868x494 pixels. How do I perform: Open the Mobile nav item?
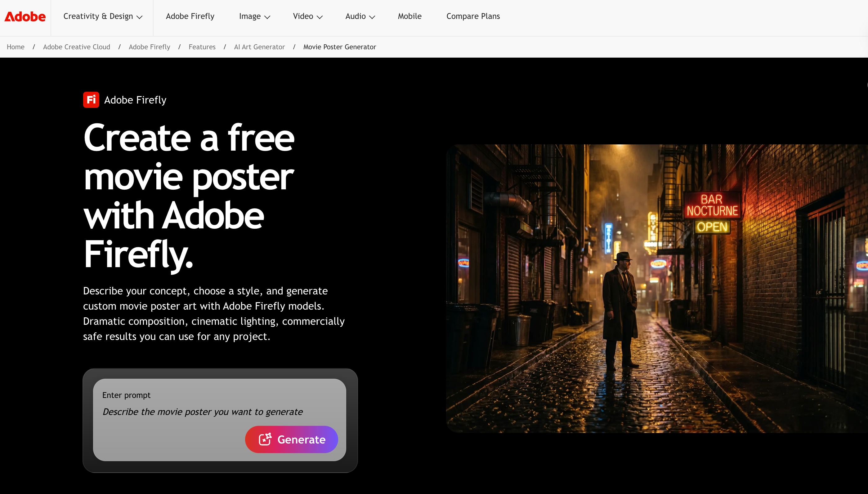click(x=409, y=16)
